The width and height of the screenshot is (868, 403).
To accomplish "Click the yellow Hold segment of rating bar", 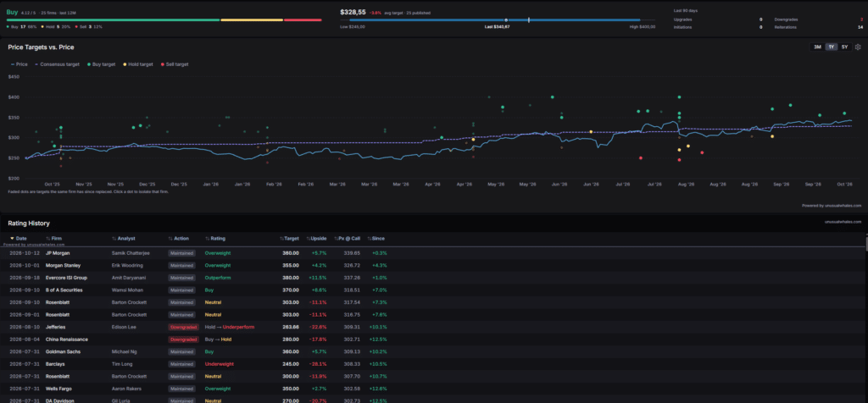I will (x=252, y=20).
